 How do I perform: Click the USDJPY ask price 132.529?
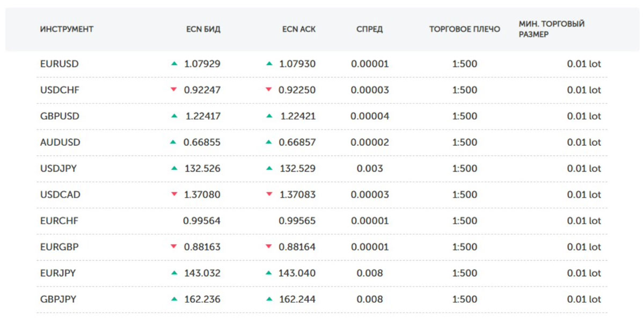click(x=297, y=168)
